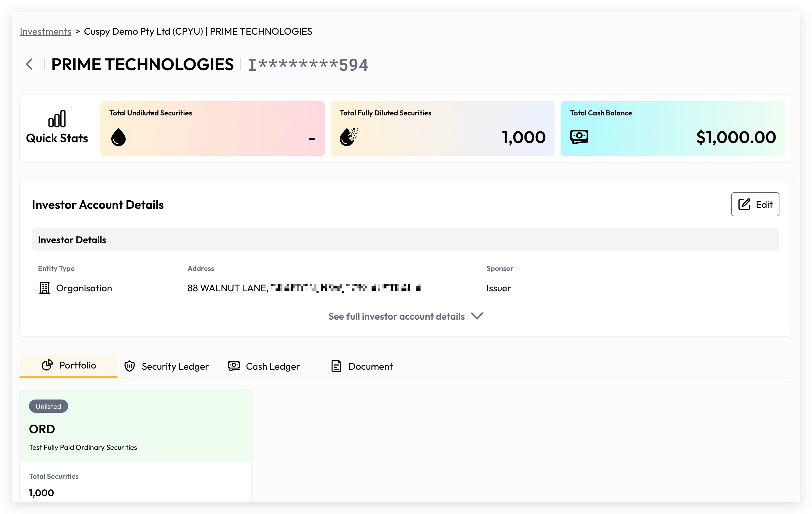Click the dash value under Total Undiluted Securities

[312, 138]
